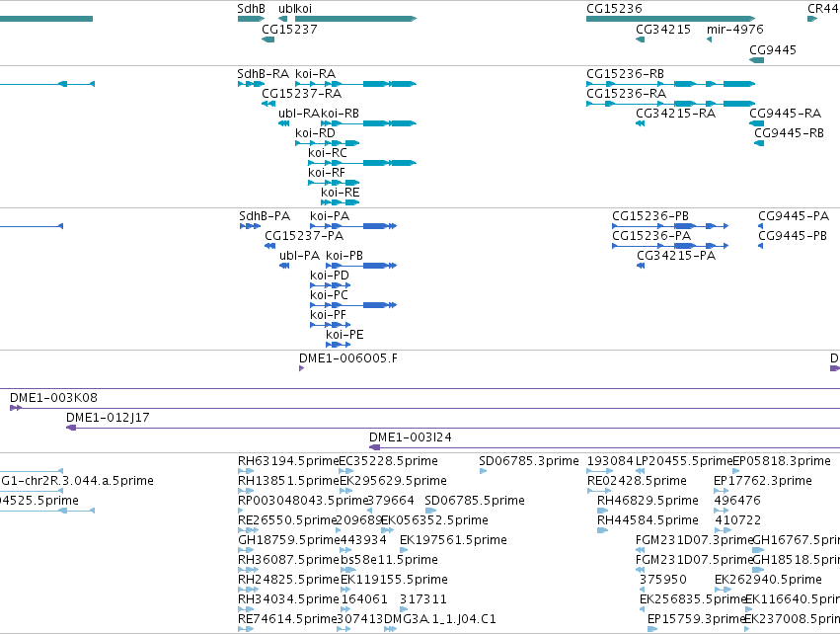This screenshot has height=634, width=840.
Task: Click the CG15236 gene bar
Action: tap(670, 19)
